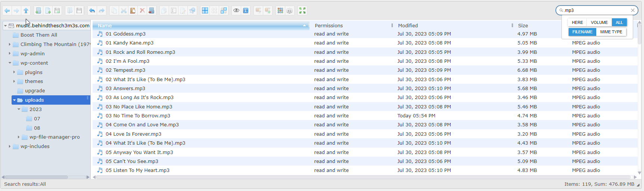
Task: Create a new folder from the toolbar
Action: [x=38, y=10]
